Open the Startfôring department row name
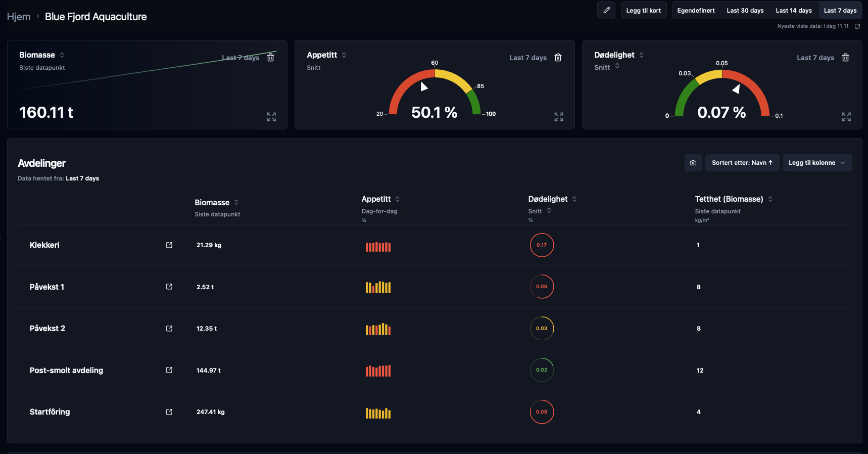 (x=50, y=412)
